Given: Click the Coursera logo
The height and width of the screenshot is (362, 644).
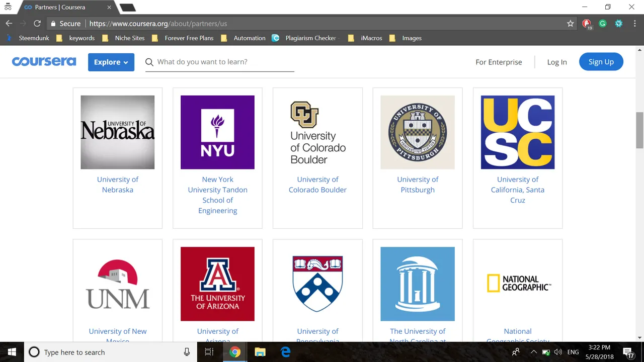Looking at the screenshot, I should [x=44, y=62].
